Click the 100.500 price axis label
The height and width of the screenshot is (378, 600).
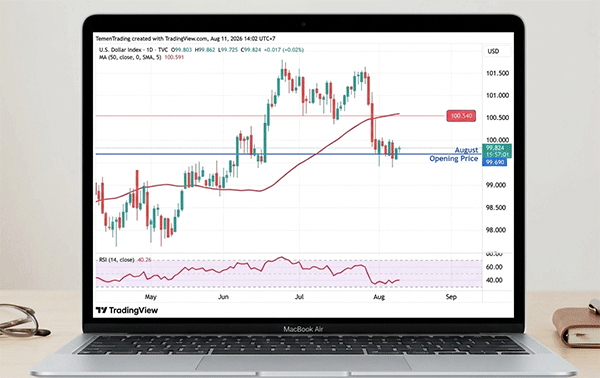click(x=497, y=117)
